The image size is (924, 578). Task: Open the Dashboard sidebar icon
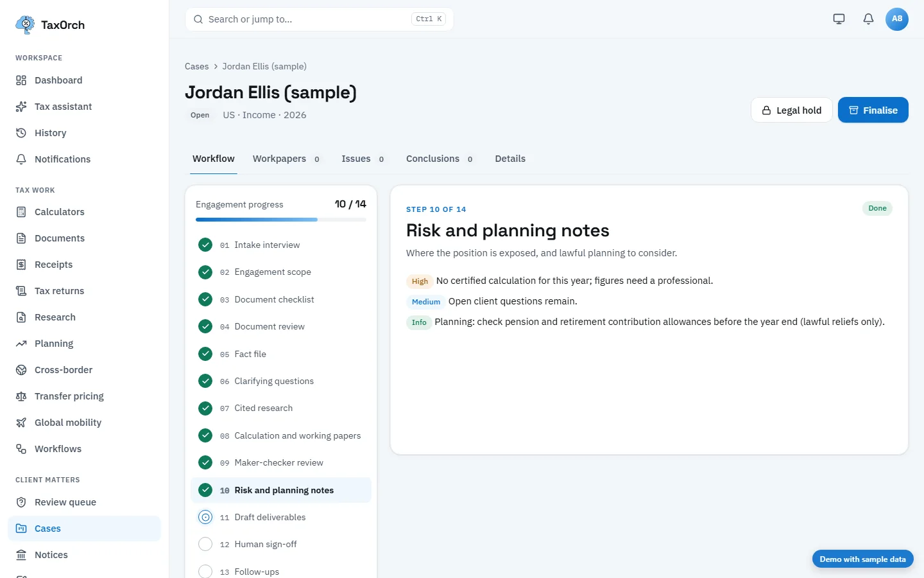(x=21, y=80)
